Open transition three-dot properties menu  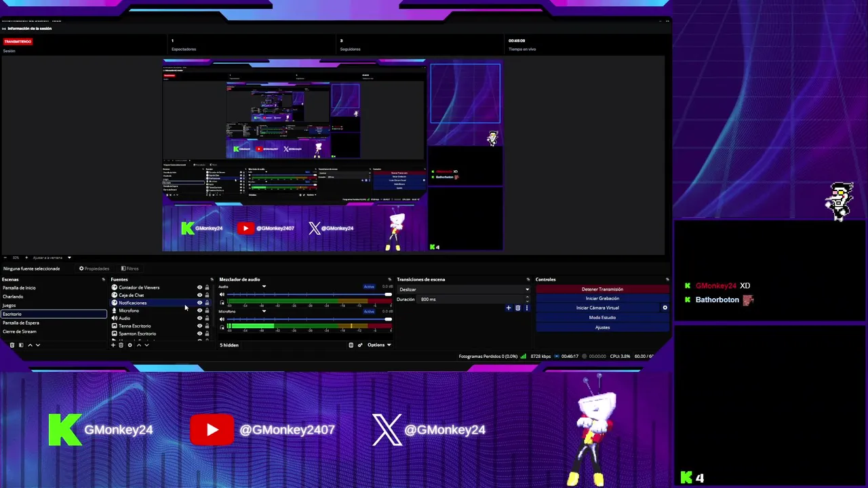(527, 308)
